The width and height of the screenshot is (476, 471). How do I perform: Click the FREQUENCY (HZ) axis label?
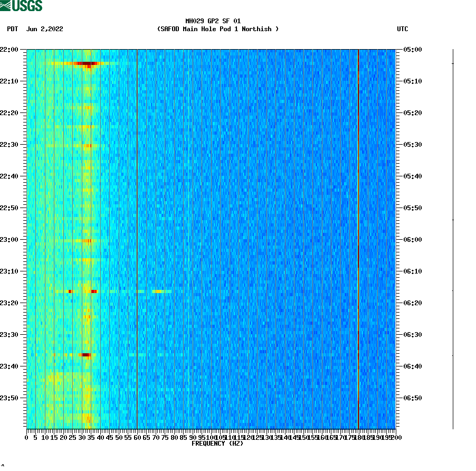click(218, 444)
